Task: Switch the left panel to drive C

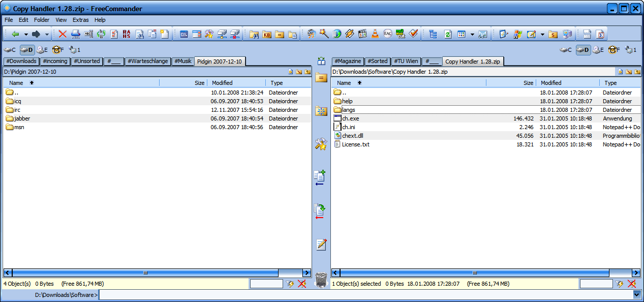Action: 10,50
